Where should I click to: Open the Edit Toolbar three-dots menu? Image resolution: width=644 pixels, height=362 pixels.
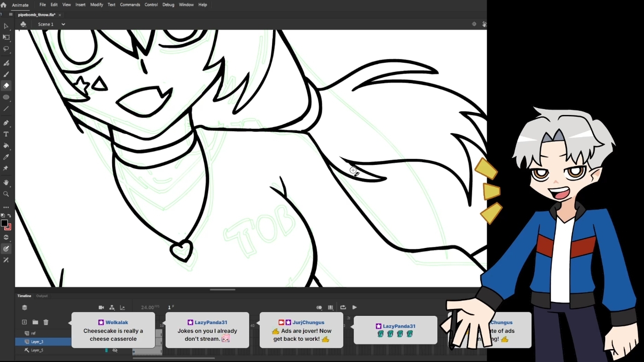tap(6, 208)
